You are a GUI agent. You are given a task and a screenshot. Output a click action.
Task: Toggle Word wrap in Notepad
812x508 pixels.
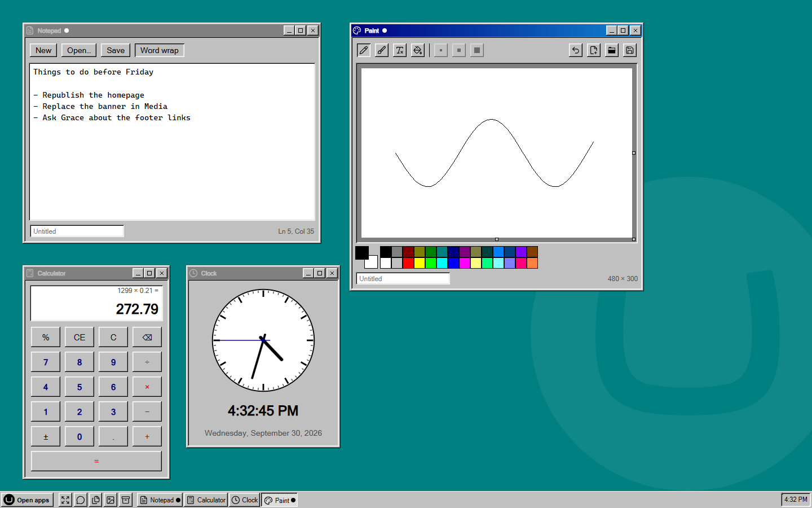[160, 50]
